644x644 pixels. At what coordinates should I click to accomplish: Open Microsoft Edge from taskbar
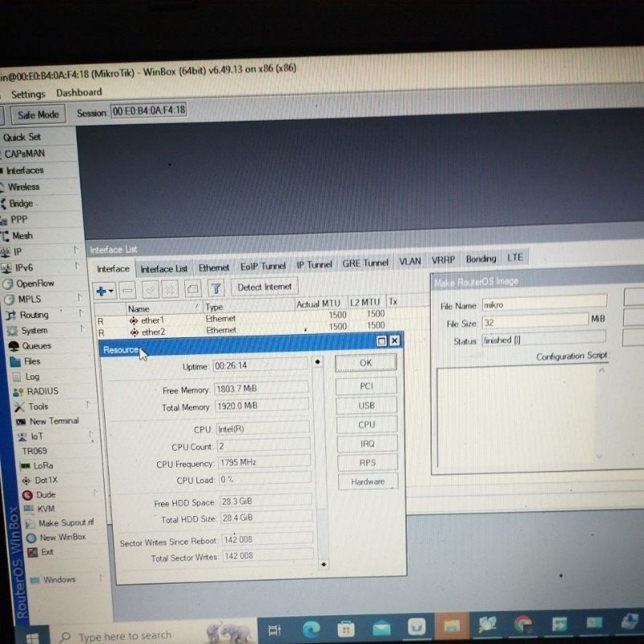(x=311, y=630)
